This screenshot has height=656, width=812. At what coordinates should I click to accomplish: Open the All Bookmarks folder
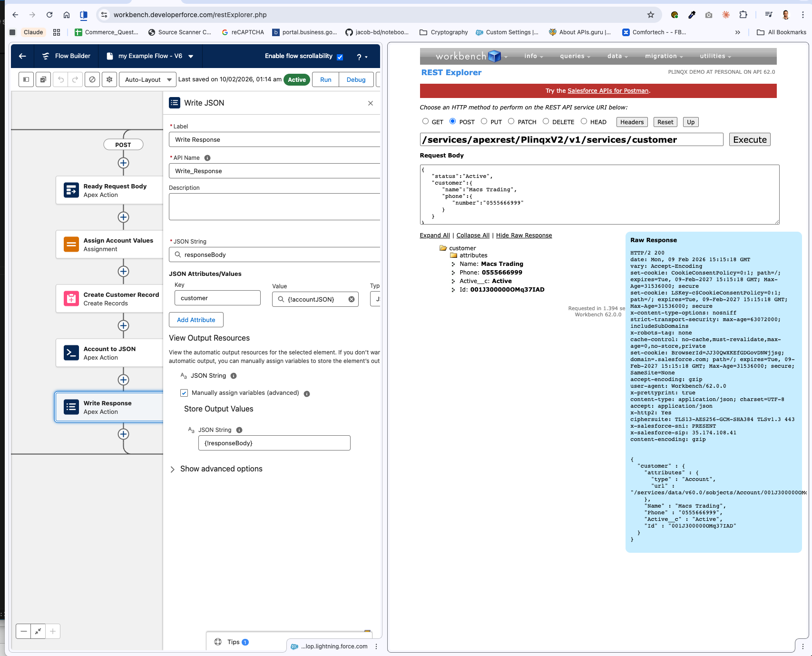[782, 32]
